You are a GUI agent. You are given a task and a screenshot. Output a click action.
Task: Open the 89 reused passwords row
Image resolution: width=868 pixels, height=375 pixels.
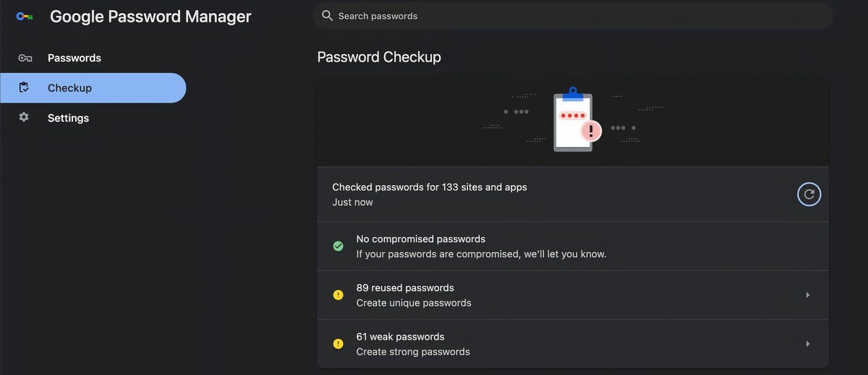pyautogui.click(x=573, y=295)
